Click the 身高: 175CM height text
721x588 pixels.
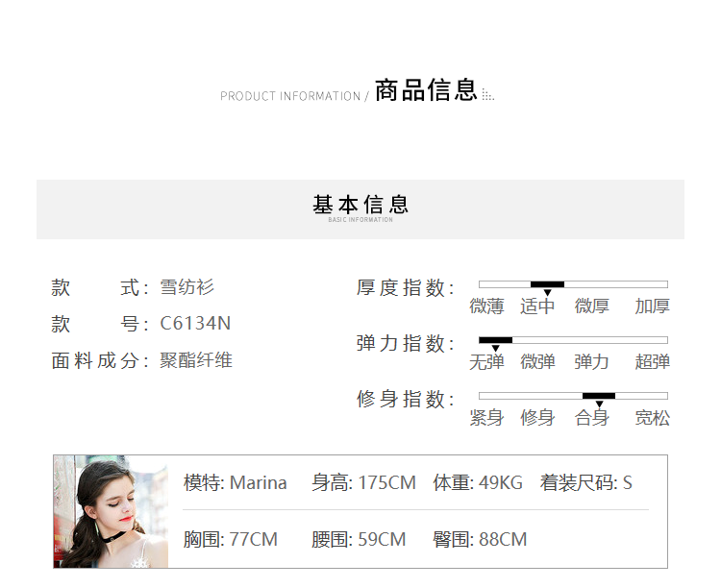point(363,482)
